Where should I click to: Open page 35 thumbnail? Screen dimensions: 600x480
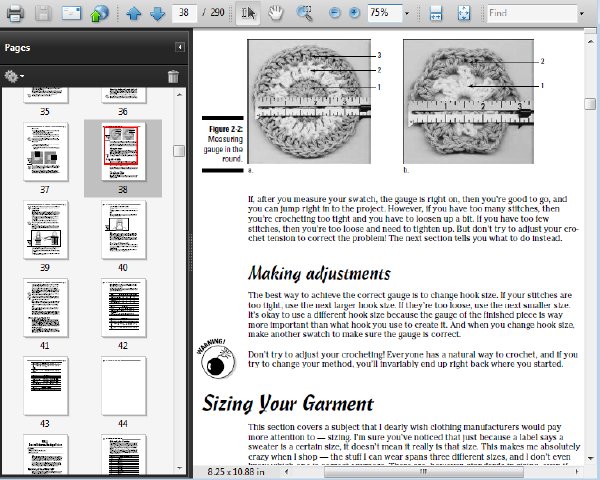tap(46, 95)
